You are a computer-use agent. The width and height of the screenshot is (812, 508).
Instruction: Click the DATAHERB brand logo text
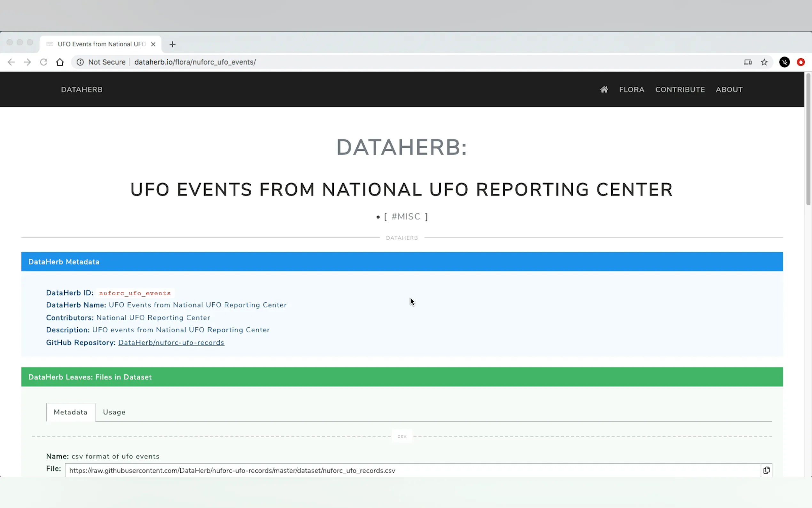click(82, 89)
